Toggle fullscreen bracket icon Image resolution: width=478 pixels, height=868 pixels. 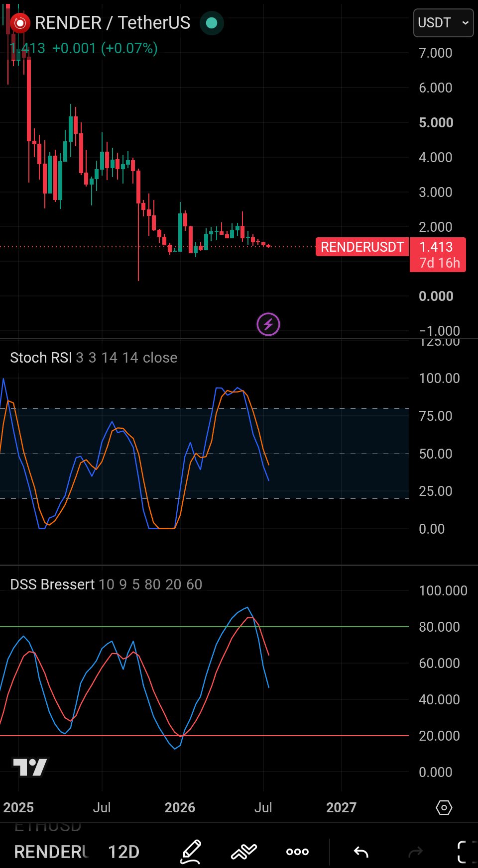pos(467,852)
